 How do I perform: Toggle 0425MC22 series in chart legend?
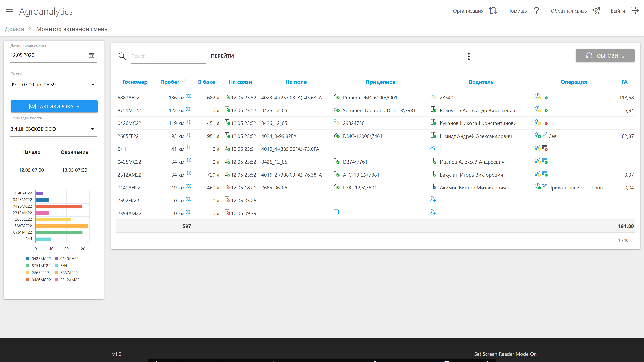[38, 259]
